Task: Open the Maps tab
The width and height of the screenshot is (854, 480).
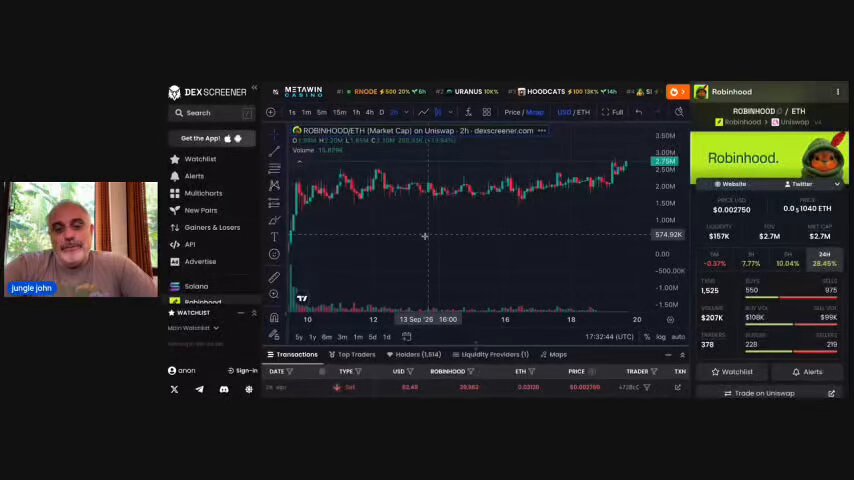Action: (553, 355)
